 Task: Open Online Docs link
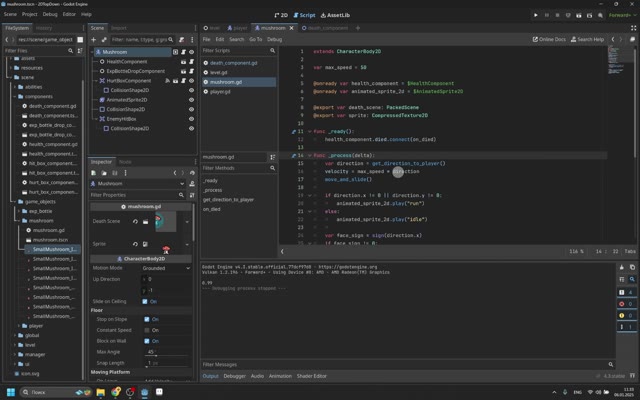pyautogui.click(x=549, y=40)
